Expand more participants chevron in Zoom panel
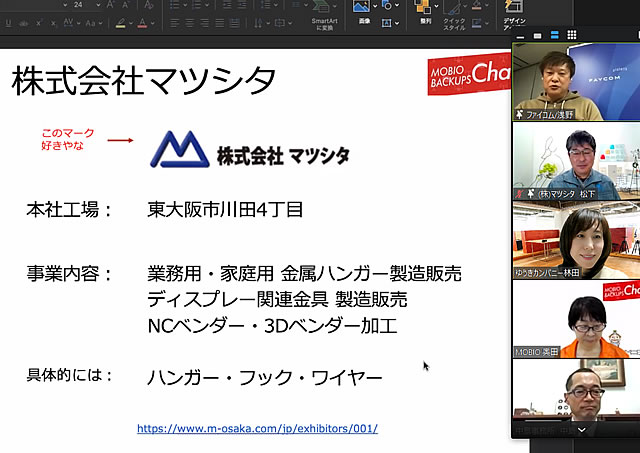Image resolution: width=640 pixels, height=453 pixels. 581,429
